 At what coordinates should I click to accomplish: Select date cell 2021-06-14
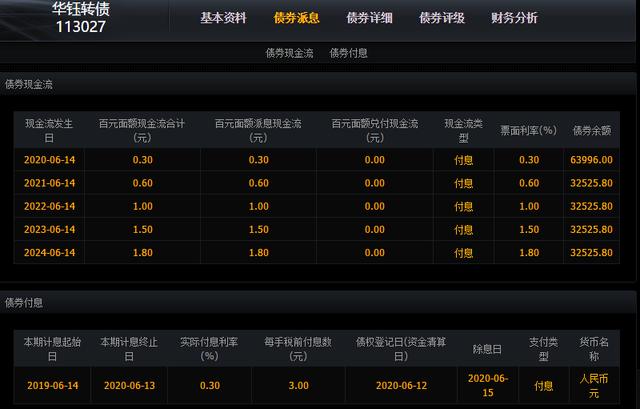point(49,183)
